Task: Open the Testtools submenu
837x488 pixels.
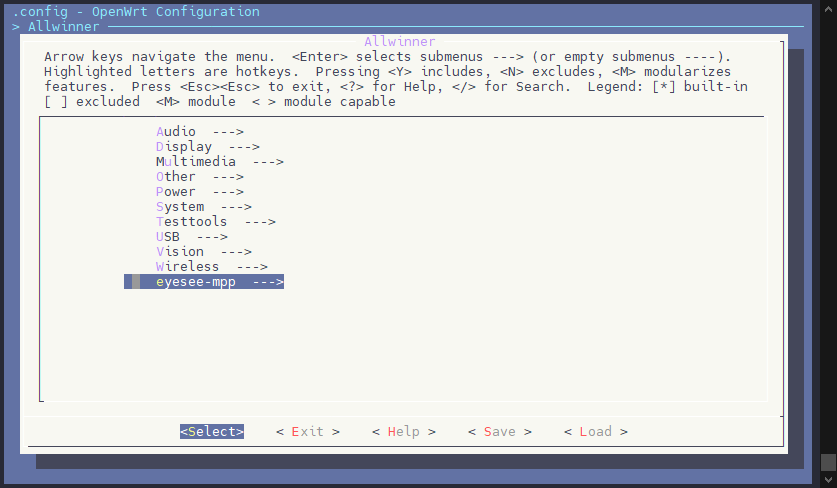Action: pyautogui.click(x=216, y=221)
